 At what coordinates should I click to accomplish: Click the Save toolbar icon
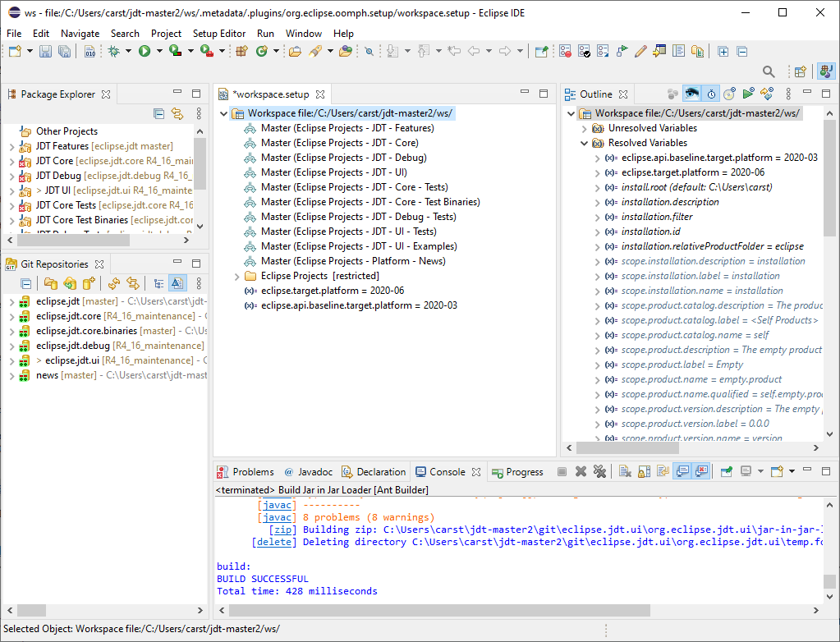45,52
